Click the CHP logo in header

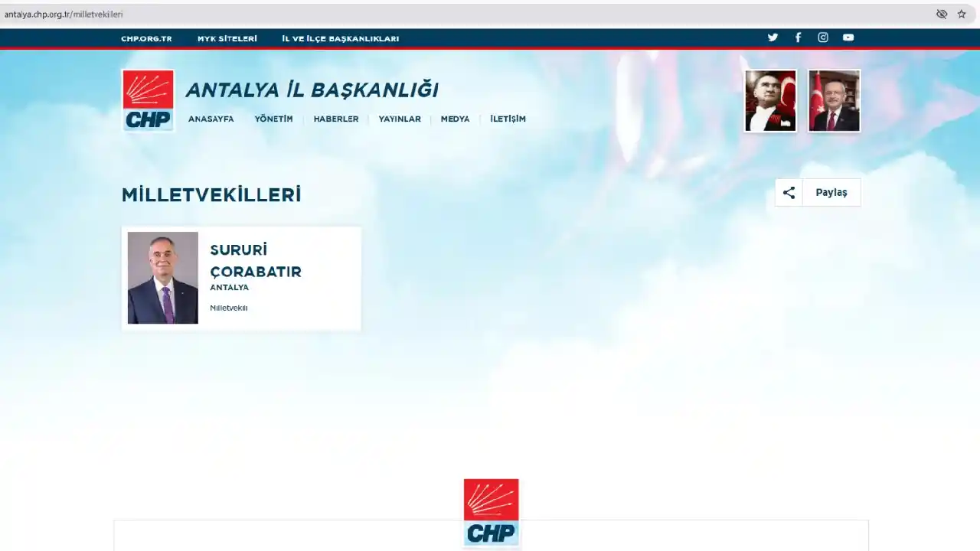point(149,100)
